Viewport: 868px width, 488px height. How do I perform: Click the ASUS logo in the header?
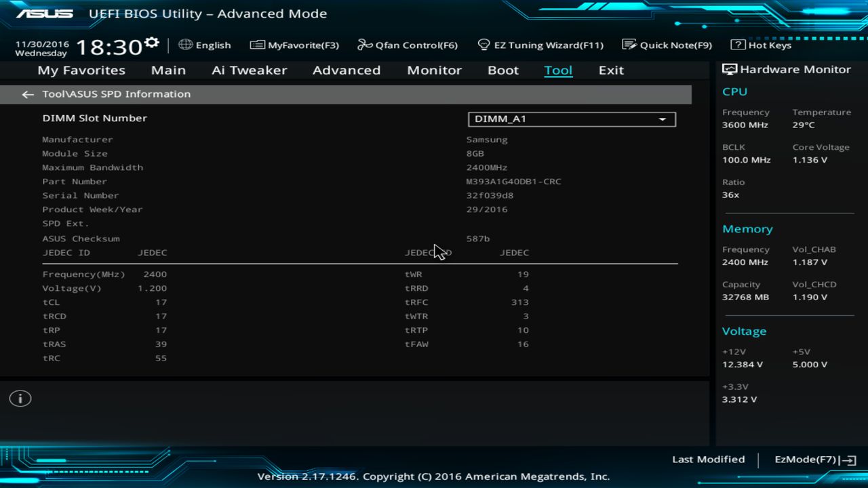pos(47,12)
